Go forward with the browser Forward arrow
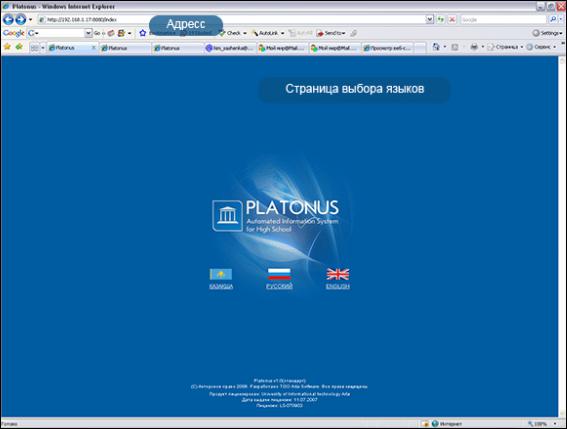567x429 pixels. [x=21, y=19]
